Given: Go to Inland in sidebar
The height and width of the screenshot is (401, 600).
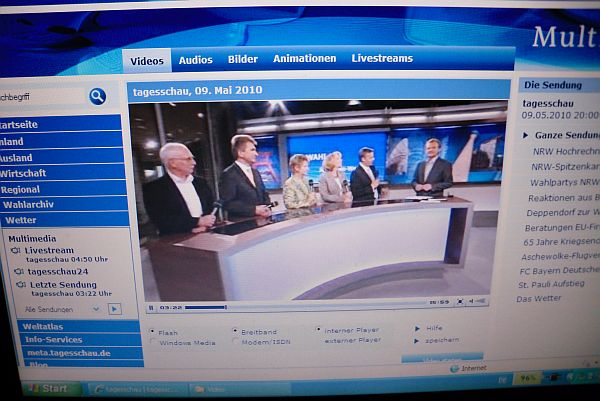Looking at the screenshot, I should (x=60, y=141).
